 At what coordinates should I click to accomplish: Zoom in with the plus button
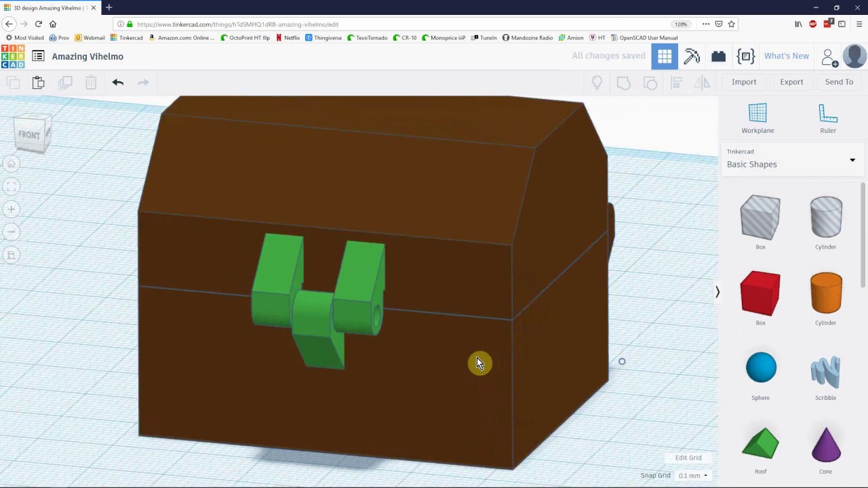coord(11,209)
